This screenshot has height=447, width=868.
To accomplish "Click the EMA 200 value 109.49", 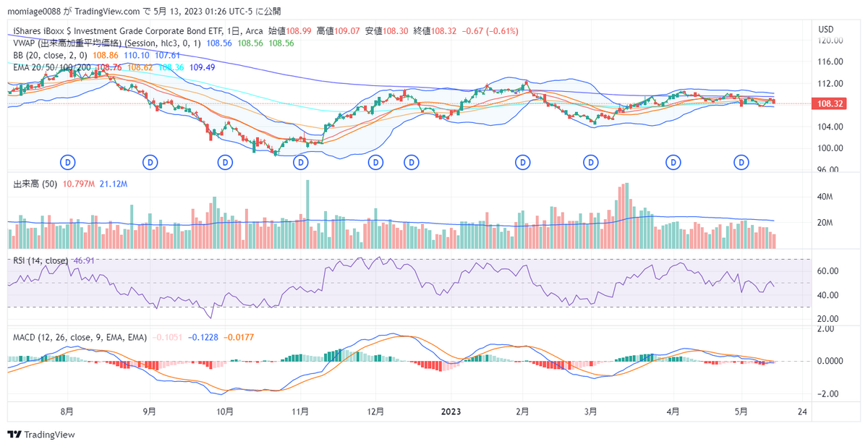I will click(x=203, y=67).
